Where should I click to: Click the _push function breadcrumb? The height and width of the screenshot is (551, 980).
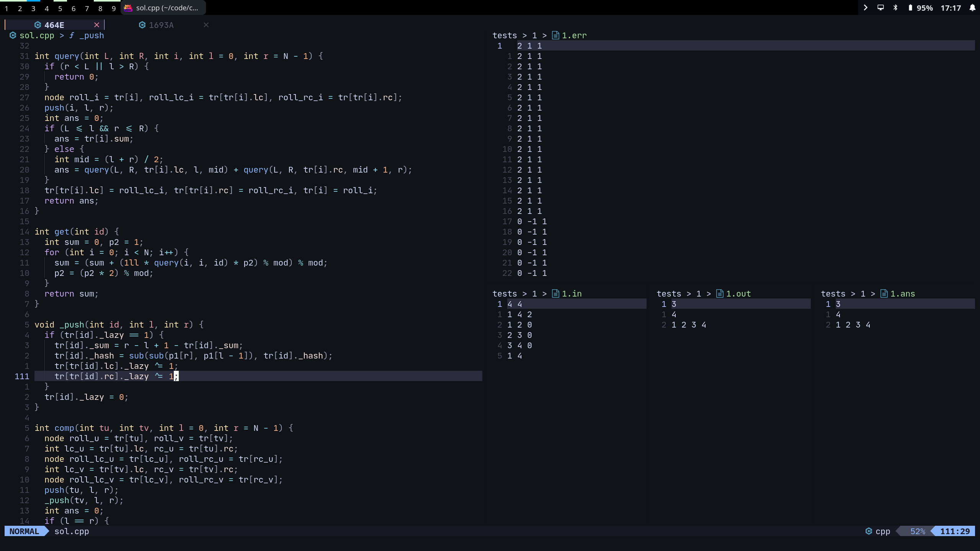(x=91, y=35)
